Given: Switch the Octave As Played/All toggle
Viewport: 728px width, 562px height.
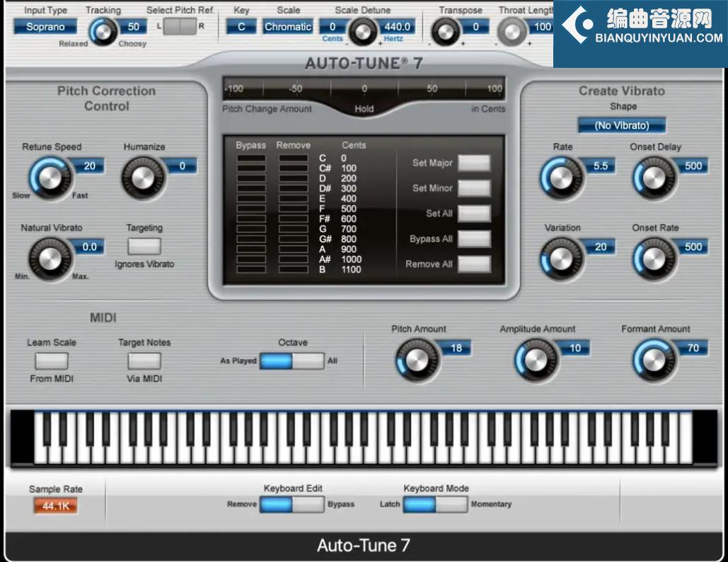Looking at the screenshot, I should [291, 361].
